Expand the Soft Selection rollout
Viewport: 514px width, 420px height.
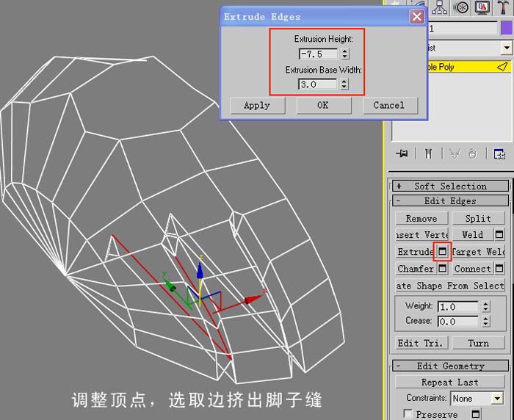[450, 186]
